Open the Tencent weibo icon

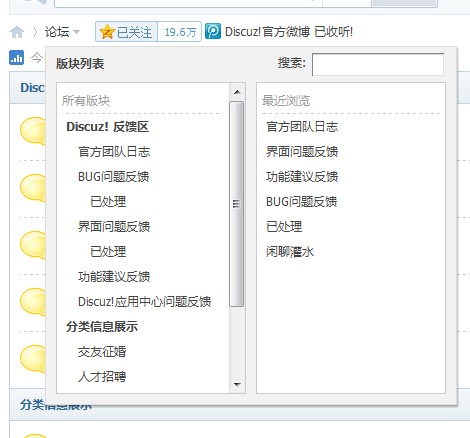point(213,31)
